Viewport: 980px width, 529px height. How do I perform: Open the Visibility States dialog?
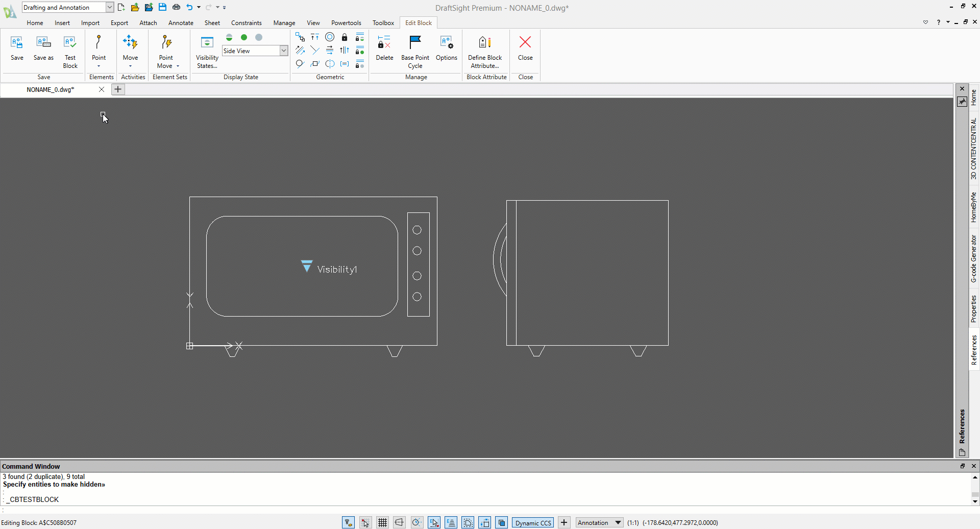tap(207, 51)
